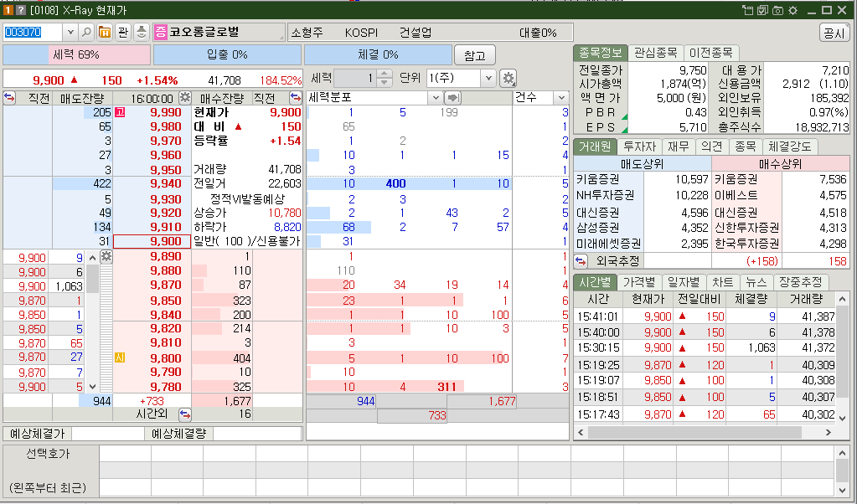Click the 참고 button
The image size is (857, 504).
click(x=474, y=55)
